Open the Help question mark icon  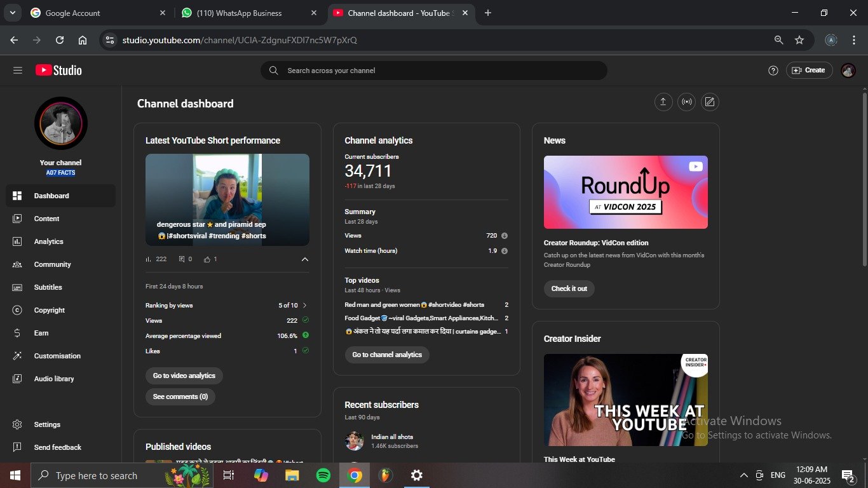point(773,71)
